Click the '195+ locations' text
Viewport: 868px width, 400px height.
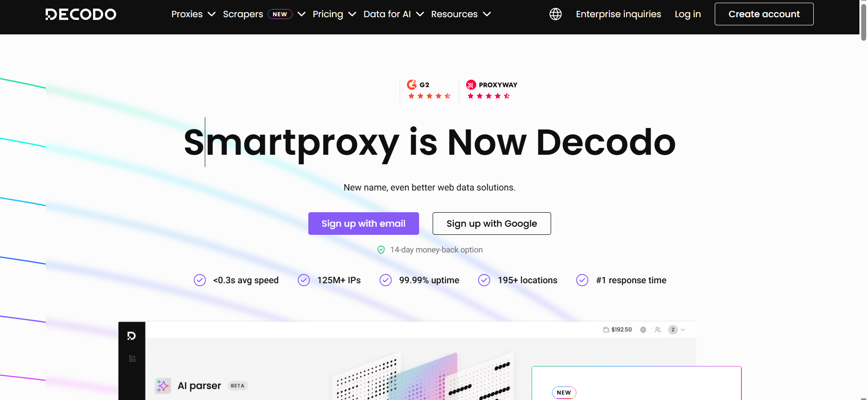(x=528, y=280)
